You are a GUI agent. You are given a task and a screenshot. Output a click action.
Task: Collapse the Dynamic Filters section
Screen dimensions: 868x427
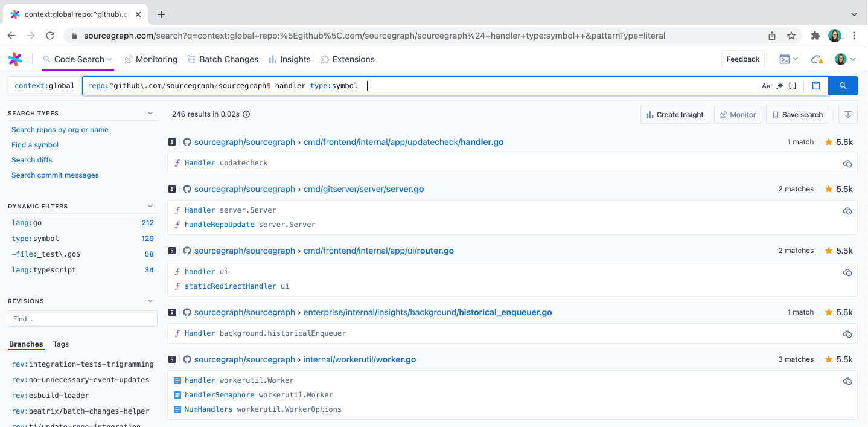[150, 206]
